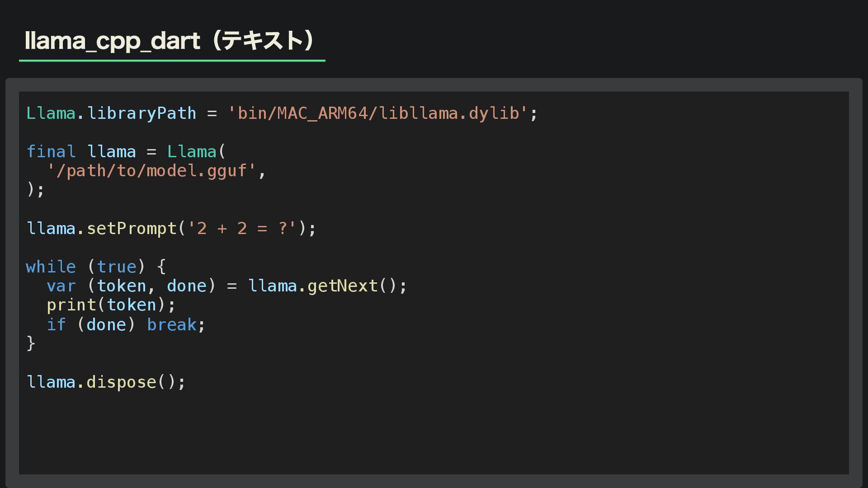Click the green underline beneath the title

pos(172,60)
